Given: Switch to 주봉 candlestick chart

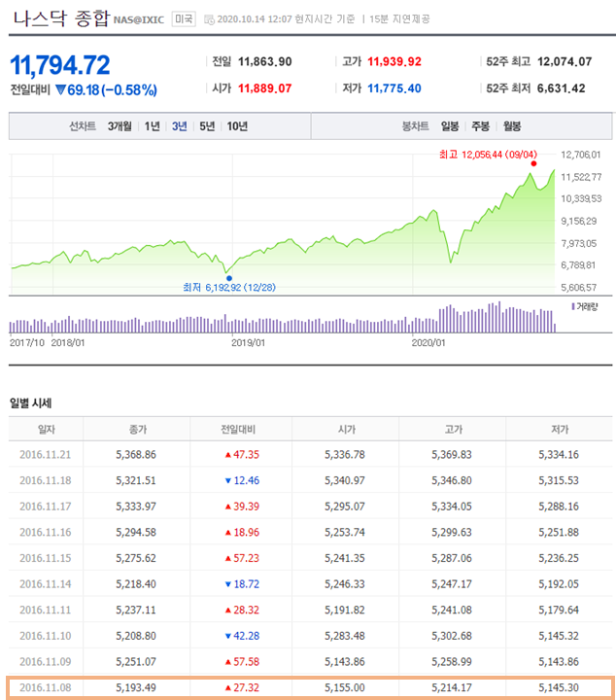Looking at the screenshot, I should point(480,126).
